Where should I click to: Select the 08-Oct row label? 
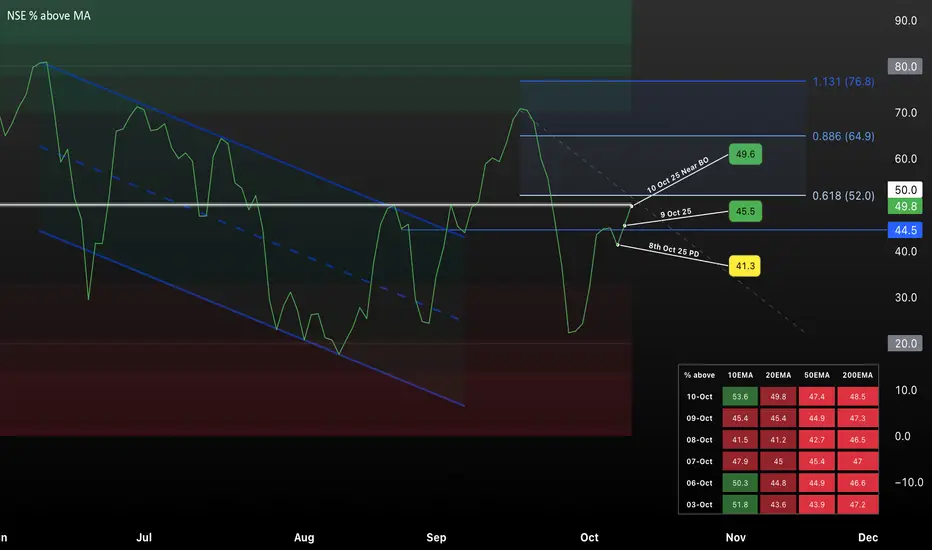coord(699,440)
